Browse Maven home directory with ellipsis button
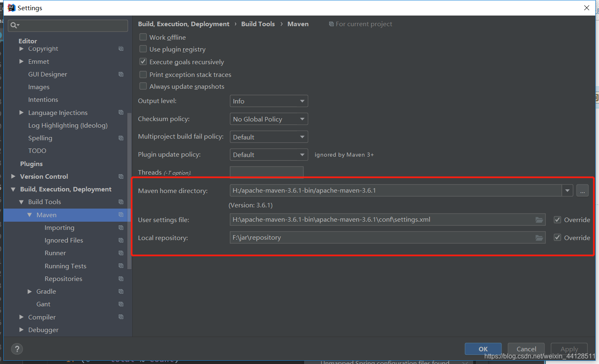 (x=582, y=191)
